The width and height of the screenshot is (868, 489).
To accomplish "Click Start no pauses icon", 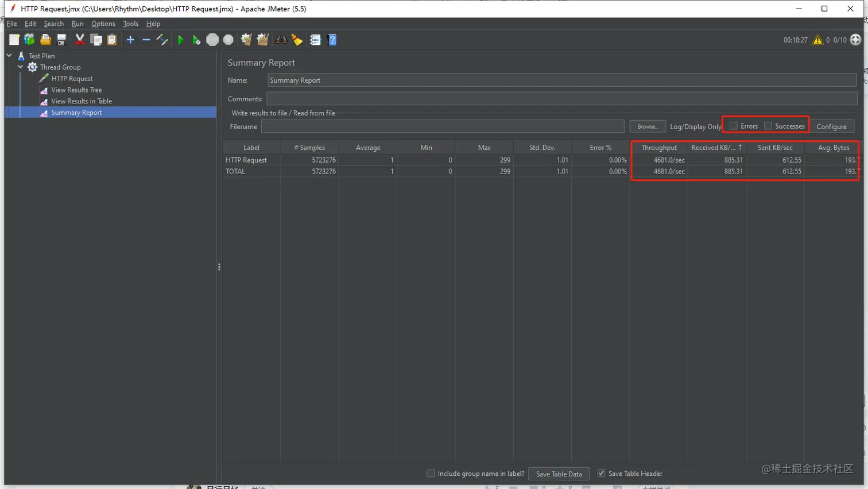I will 196,40.
